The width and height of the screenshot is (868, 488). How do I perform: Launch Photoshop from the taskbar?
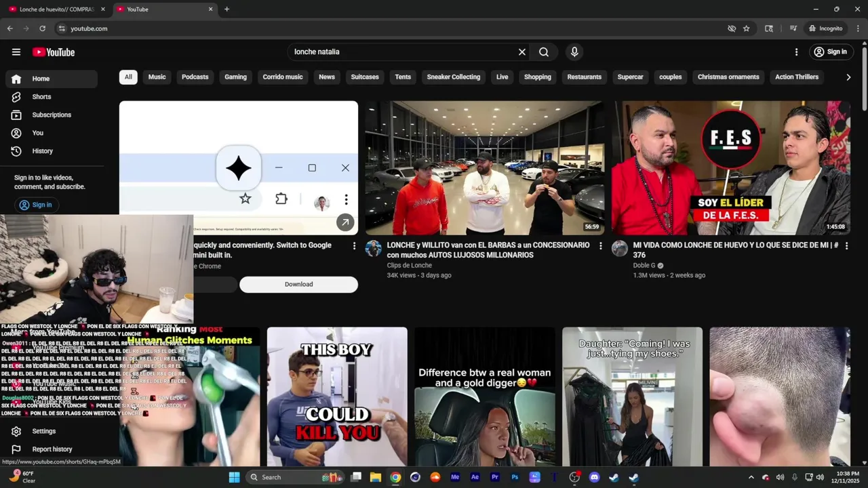click(515, 477)
